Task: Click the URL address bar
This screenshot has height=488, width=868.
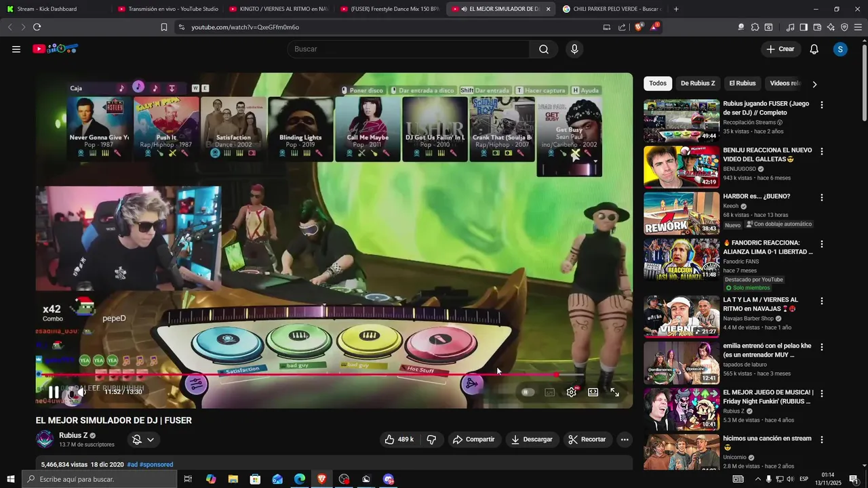Action: point(387,27)
